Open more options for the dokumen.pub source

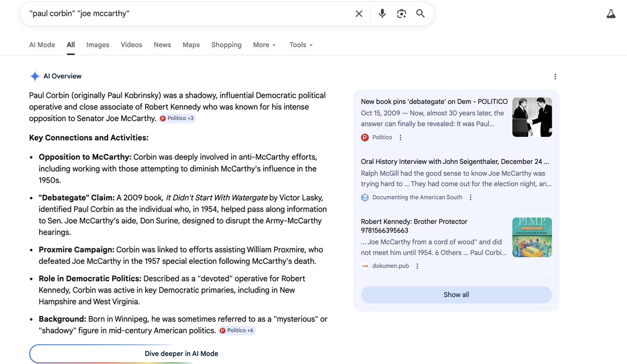pos(417,266)
